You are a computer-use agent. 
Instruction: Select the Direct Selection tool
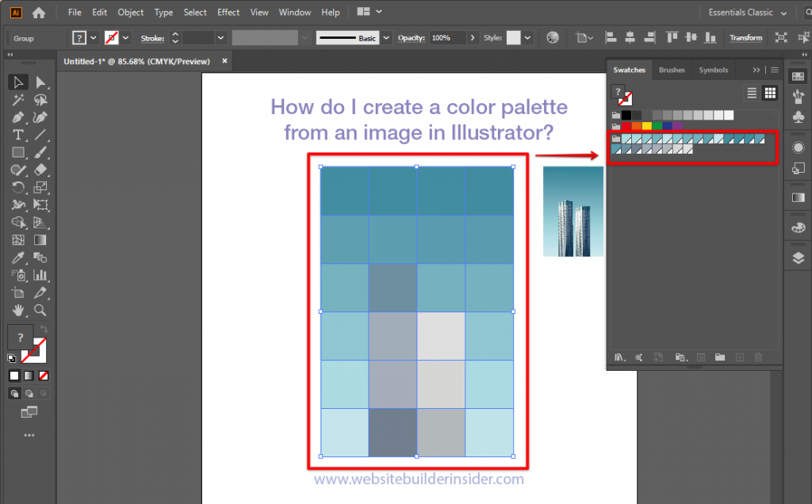pyautogui.click(x=41, y=82)
